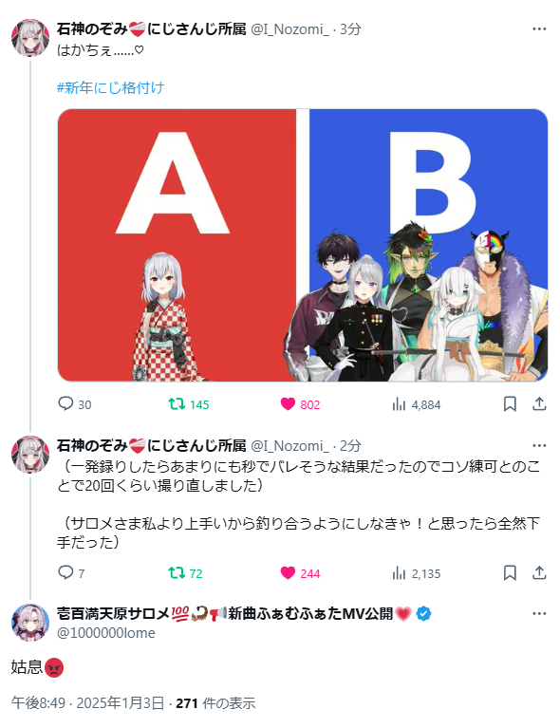Toggle retweet on post with 145 retweets

[177, 404]
